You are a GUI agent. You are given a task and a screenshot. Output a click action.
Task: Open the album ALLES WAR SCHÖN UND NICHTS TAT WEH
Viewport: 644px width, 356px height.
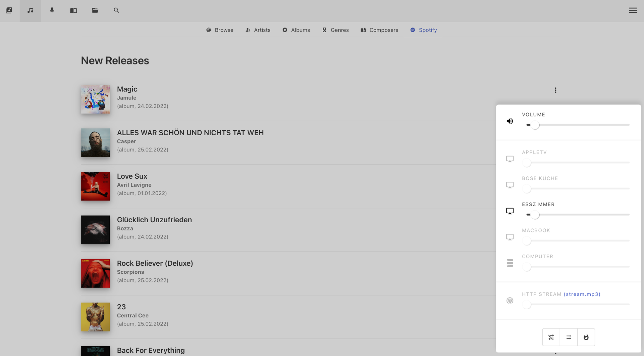(190, 133)
